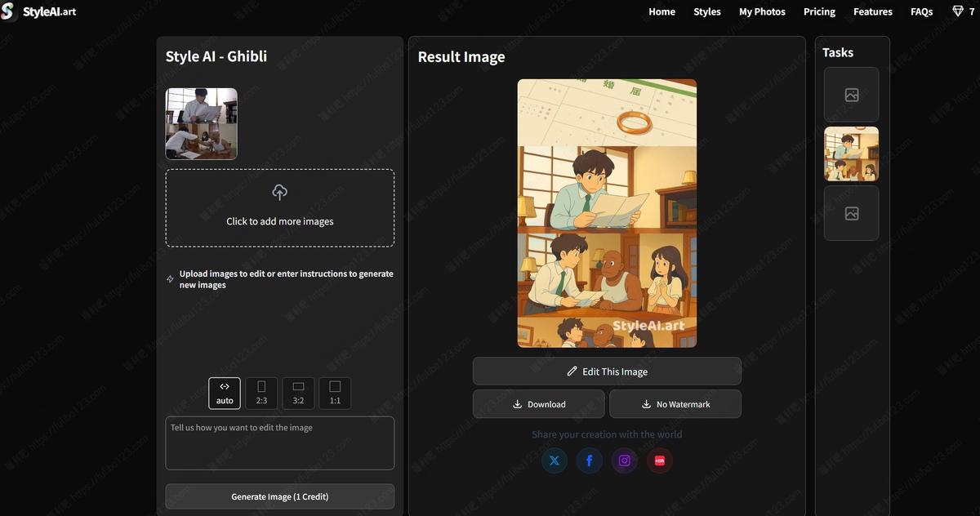Click the "Style AI - Ghibli" heading
980x516 pixels.
216,56
